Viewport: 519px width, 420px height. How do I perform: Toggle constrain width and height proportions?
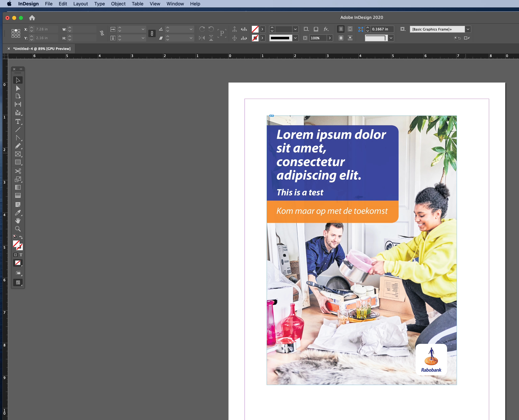(102, 33)
